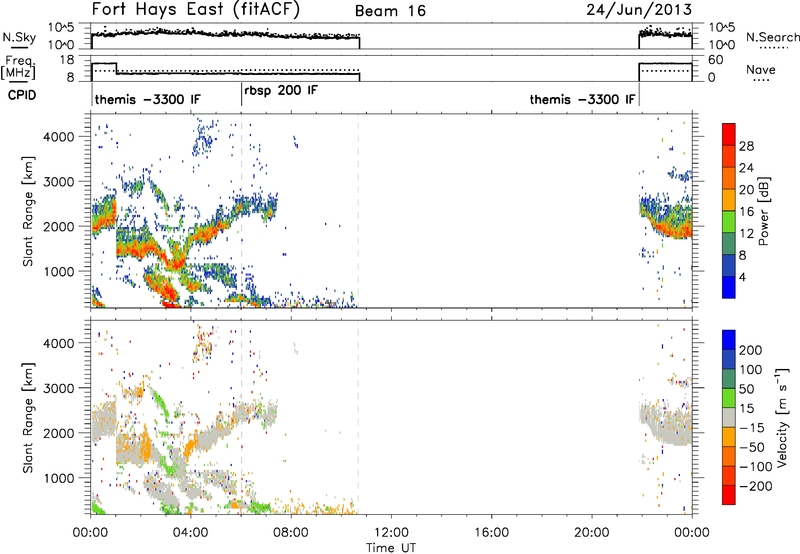The height and width of the screenshot is (554, 800).
Task: Click the dark blue bottom Power colorbar swatch
Action: (729, 287)
